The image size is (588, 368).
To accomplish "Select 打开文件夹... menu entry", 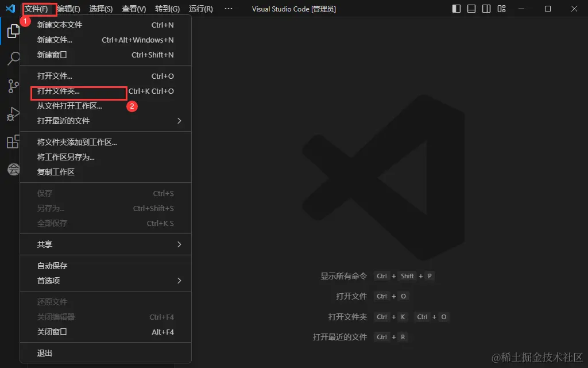I will pos(106,91).
